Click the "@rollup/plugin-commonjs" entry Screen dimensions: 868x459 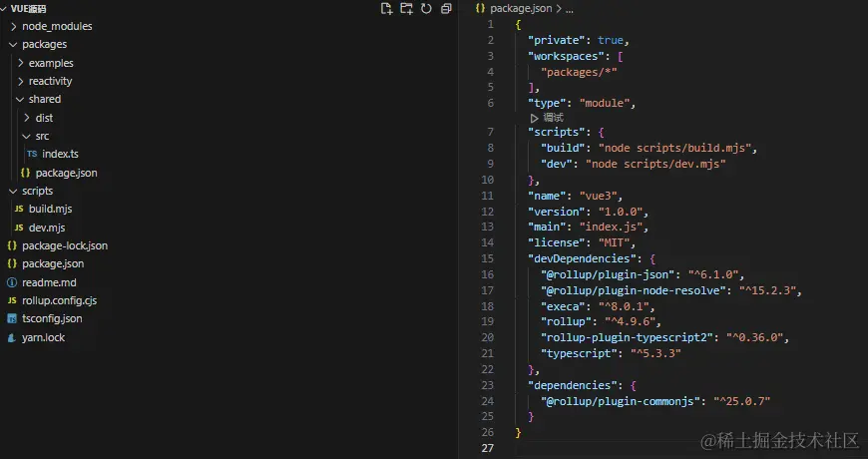point(621,401)
